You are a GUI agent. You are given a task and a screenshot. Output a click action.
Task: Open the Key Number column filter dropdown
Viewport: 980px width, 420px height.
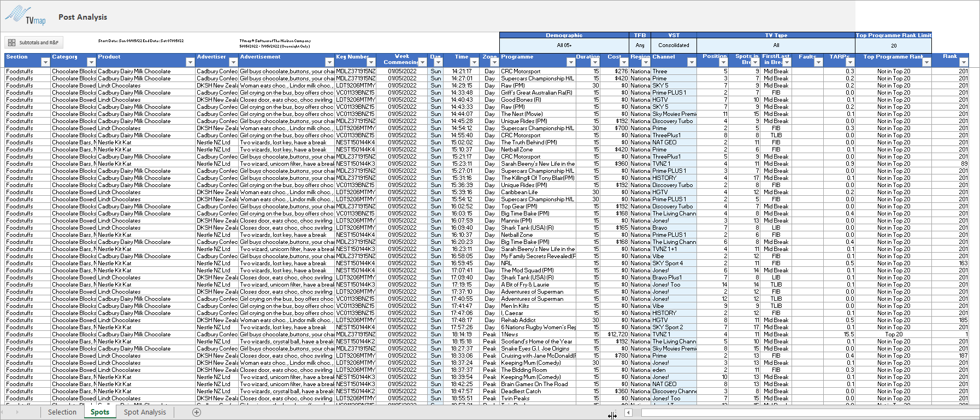371,62
